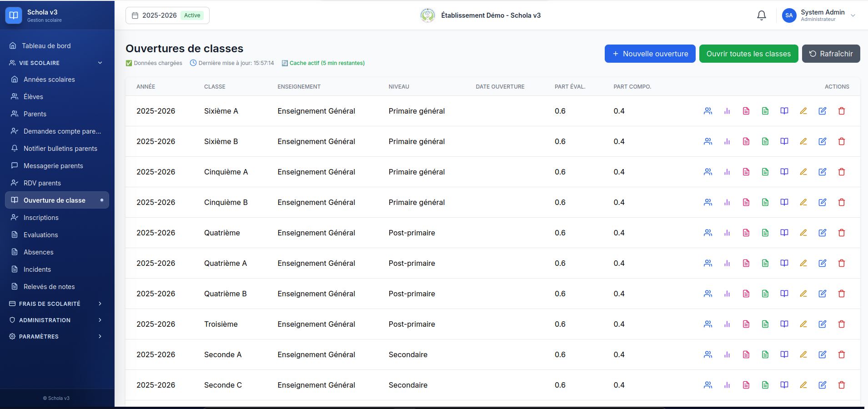Click the Sixième A class name
The image size is (868, 409).
[x=221, y=111]
